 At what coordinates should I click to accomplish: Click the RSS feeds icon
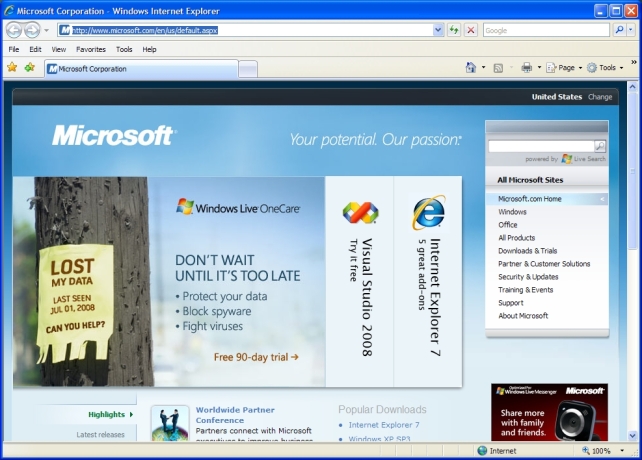pyautogui.click(x=498, y=68)
